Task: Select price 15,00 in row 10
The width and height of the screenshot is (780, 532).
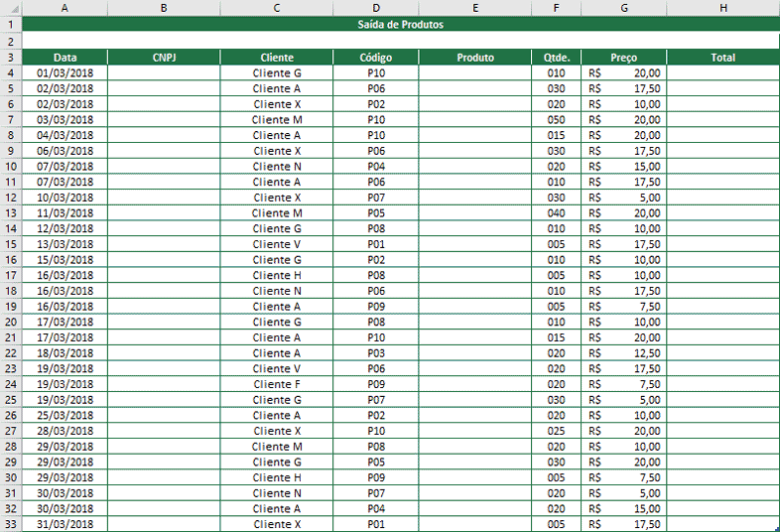Action: (624, 166)
